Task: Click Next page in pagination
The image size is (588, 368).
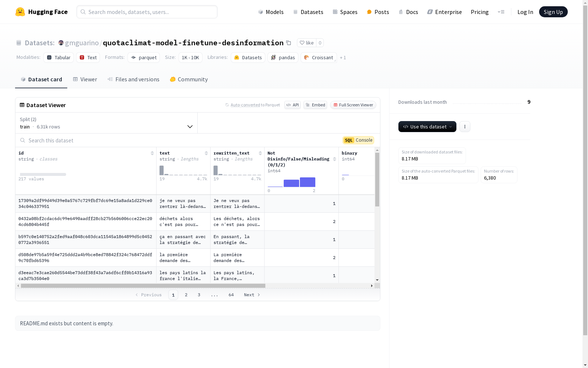Action: click(x=252, y=295)
